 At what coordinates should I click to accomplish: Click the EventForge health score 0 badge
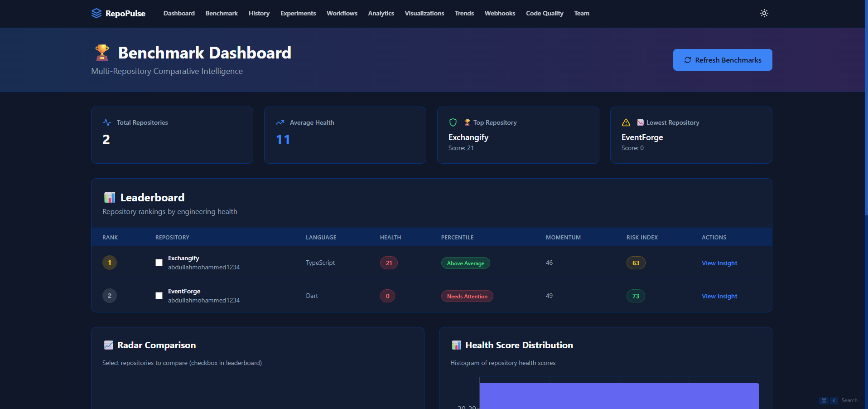tap(387, 296)
